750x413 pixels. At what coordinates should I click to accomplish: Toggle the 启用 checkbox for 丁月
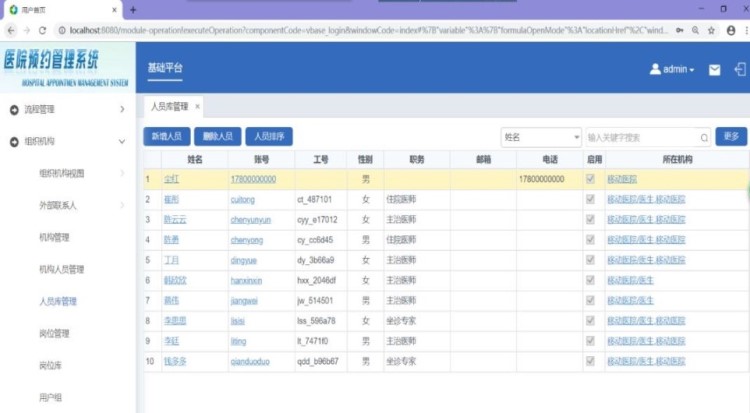(590, 260)
